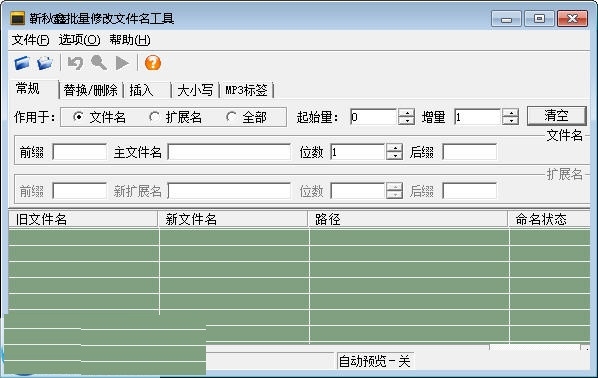Maximize the window
This screenshot has height=378, width=598.
pyautogui.click(x=539, y=19)
